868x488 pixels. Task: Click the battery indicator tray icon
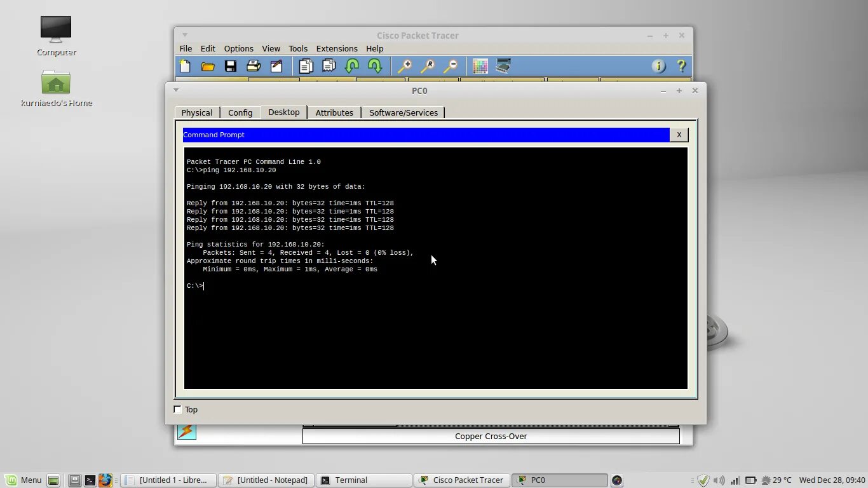click(x=750, y=480)
